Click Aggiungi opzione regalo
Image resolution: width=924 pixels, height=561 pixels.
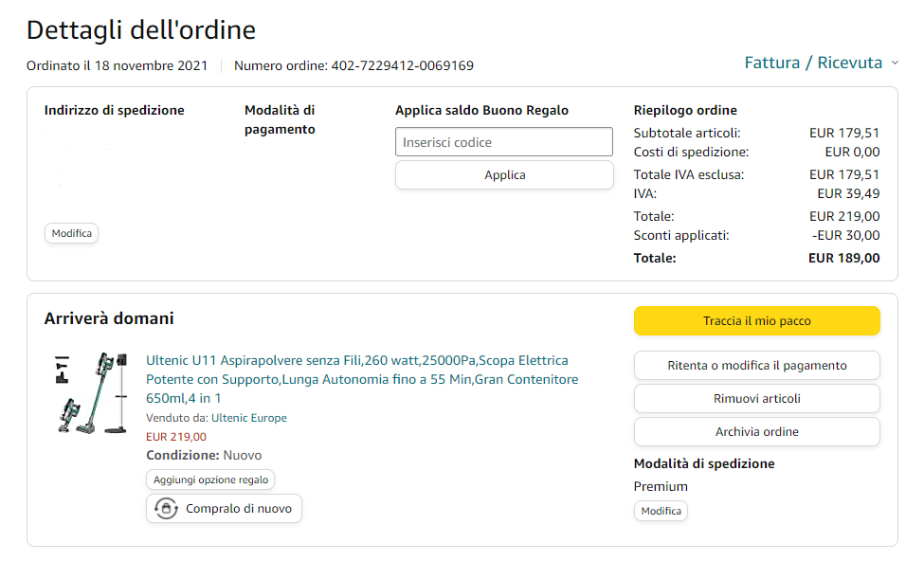[210, 480]
